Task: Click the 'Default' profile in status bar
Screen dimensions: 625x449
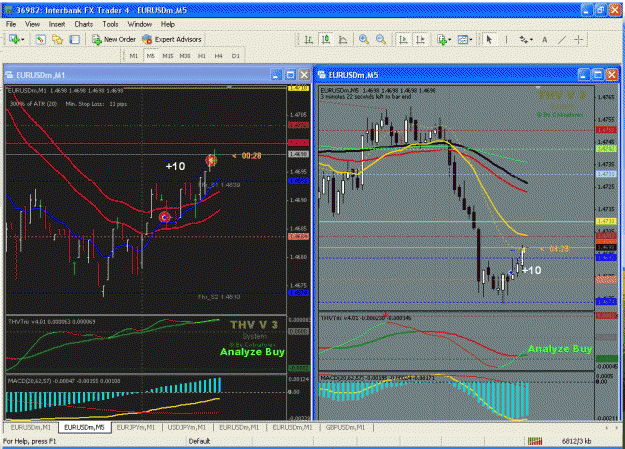Action: (199, 441)
